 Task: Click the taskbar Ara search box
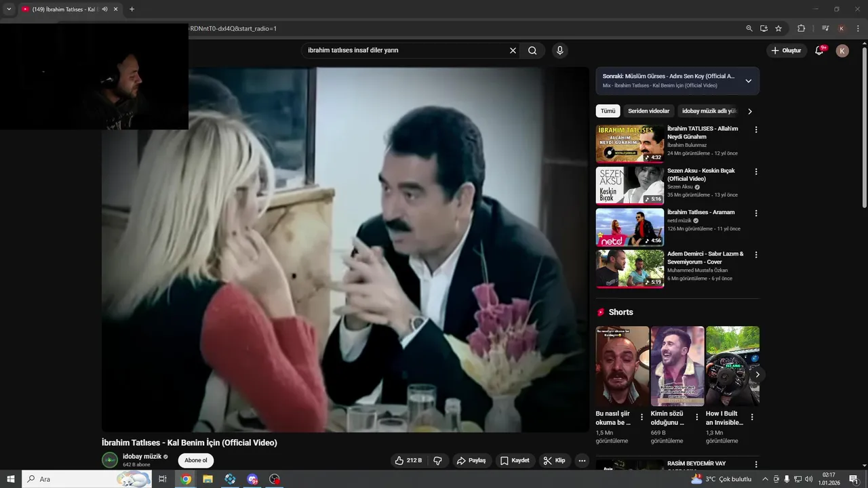[87, 479]
